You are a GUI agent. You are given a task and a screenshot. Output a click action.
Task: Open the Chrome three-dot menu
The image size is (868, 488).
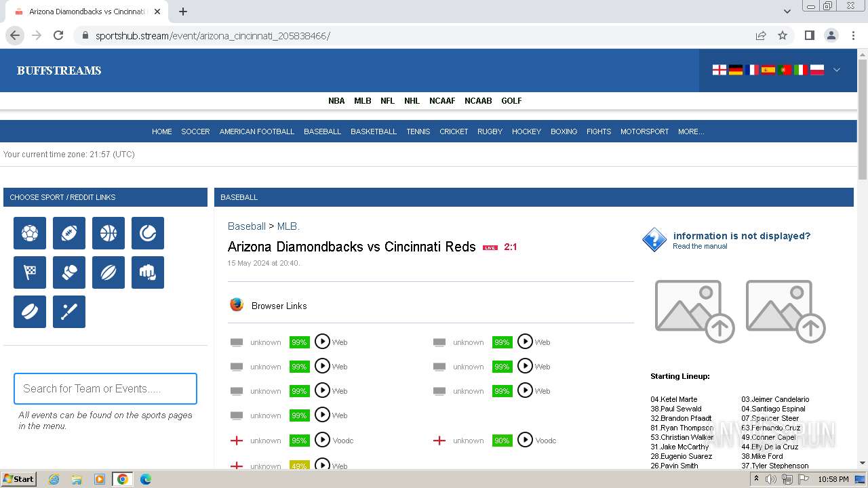point(854,35)
